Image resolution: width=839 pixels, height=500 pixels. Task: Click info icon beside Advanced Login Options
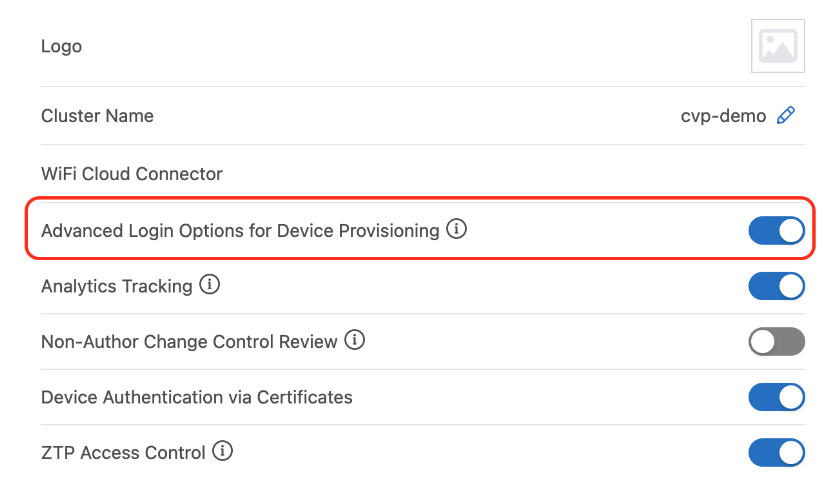coord(457,230)
